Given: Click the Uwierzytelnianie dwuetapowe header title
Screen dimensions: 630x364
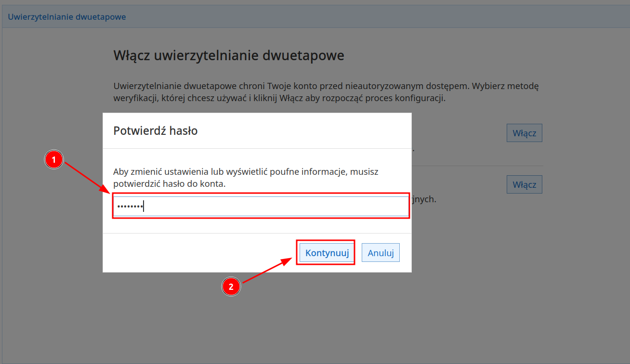Looking at the screenshot, I should tap(67, 17).
